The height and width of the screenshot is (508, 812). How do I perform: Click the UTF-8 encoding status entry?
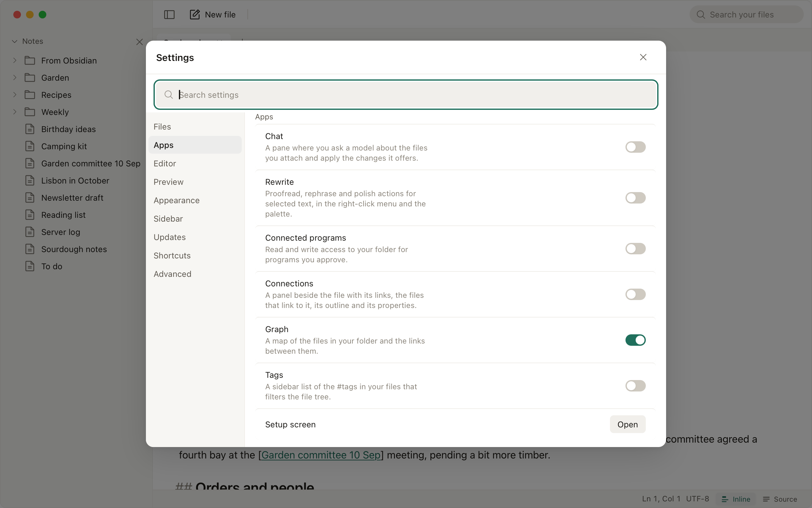point(697,499)
